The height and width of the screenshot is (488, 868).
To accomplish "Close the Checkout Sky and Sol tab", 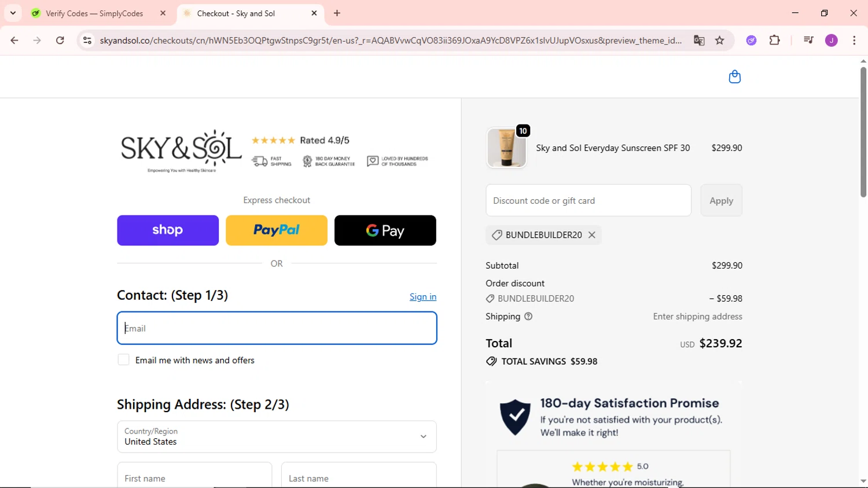I will [x=314, y=13].
